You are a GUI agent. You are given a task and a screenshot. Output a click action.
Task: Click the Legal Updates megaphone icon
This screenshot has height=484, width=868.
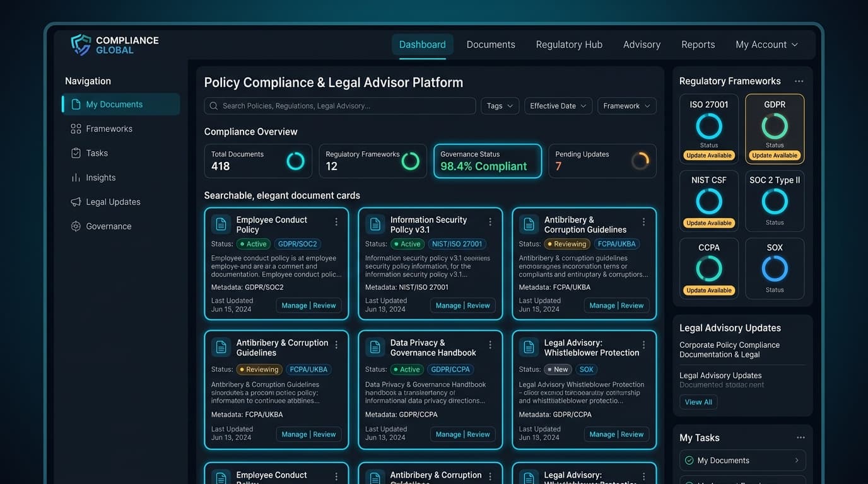point(76,202)
